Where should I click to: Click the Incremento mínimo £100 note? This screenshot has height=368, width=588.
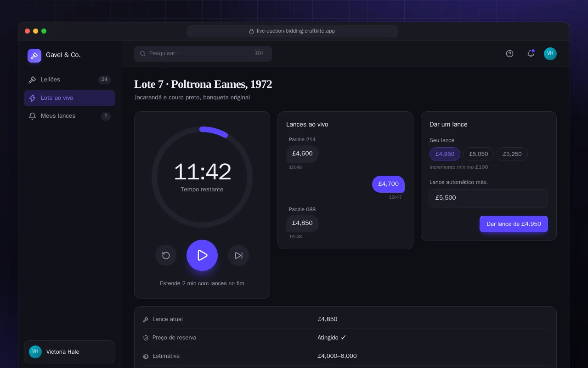tap(459, 167)
